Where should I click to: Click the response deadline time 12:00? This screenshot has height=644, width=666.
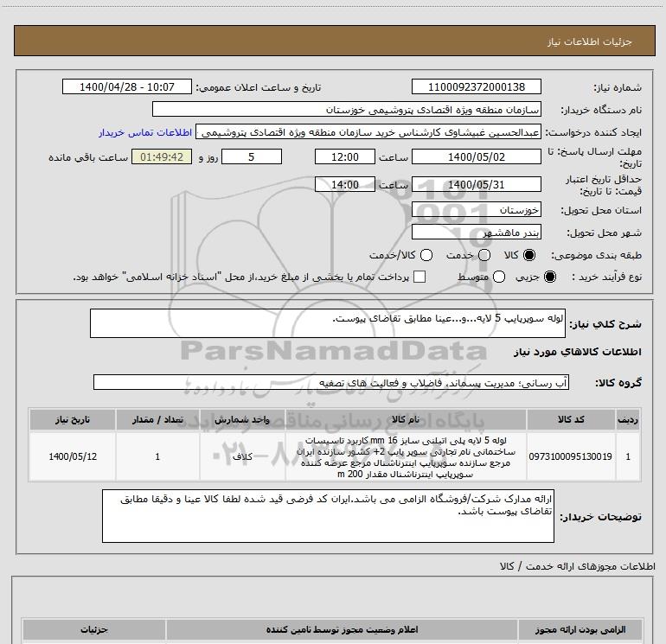(345, 156)
